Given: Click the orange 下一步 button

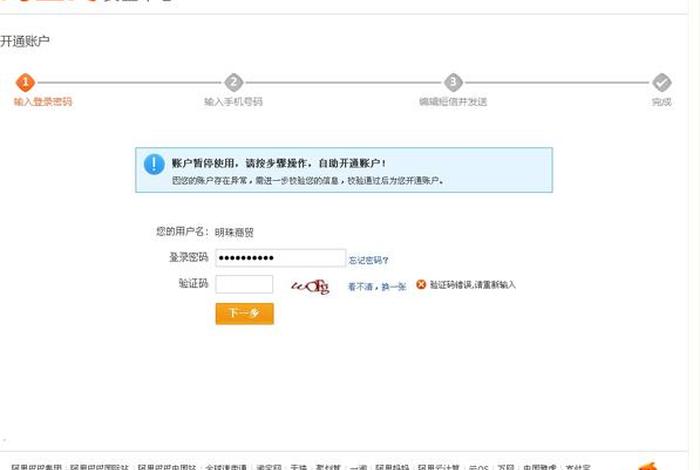Looking at the screenshot, I should (x=244, y=313).
